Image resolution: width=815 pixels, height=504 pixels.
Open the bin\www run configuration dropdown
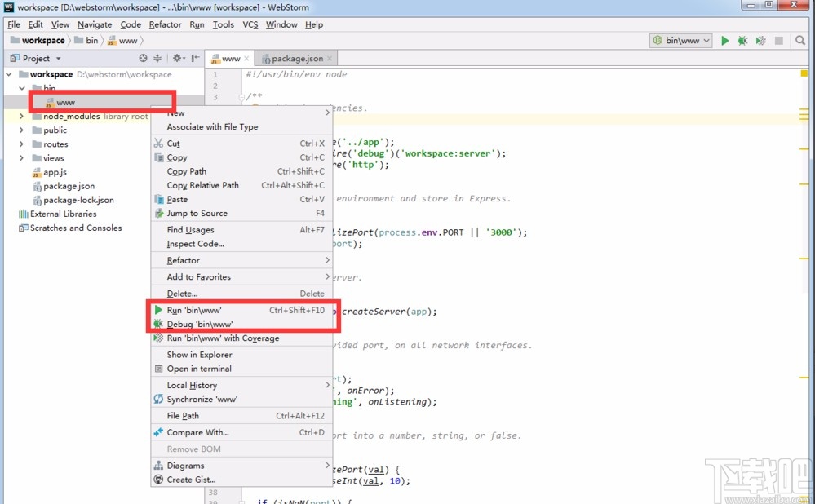pyautogui.click(x=680, y=41)
